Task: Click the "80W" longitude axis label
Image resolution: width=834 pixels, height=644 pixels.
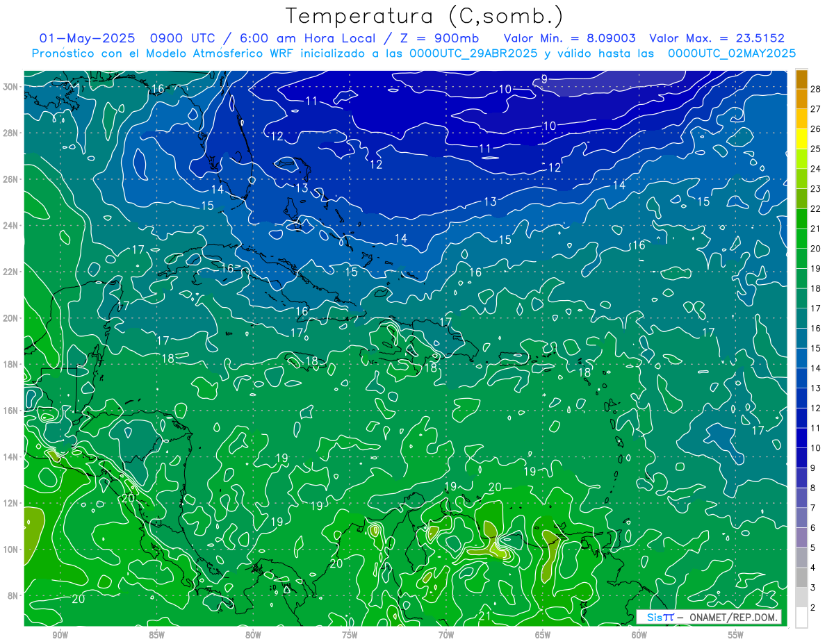Action: pyautogui.click(x=253, y=635)
